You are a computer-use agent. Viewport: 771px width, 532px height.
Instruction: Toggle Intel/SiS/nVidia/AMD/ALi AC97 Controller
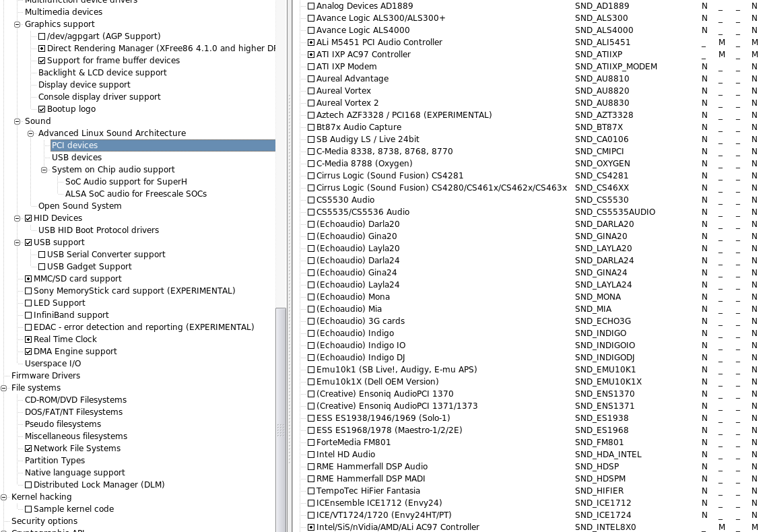(x=311, y=527)
